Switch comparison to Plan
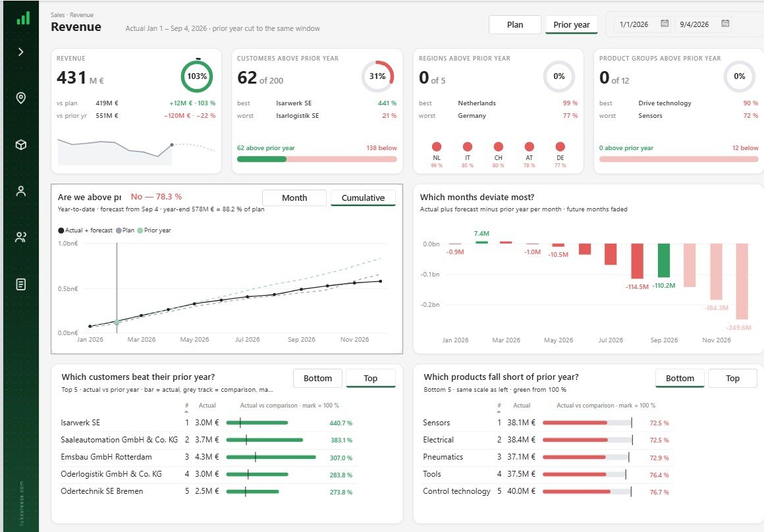Viewport: 764px width, 532px height. pos(515,25)
